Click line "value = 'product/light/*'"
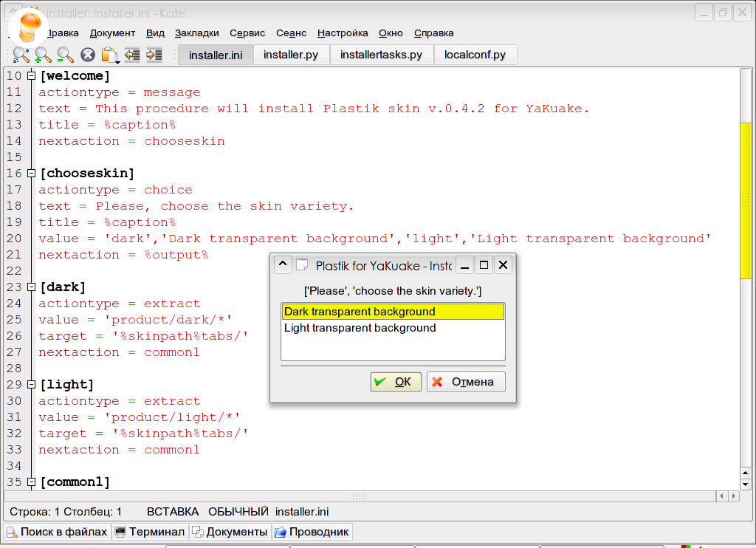 tap(140, 417)
